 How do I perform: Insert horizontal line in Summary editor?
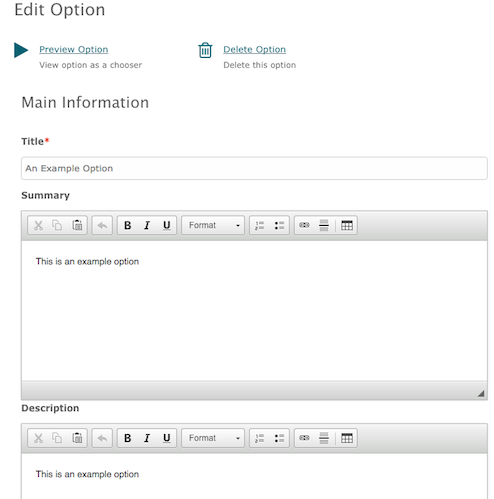pyautogui.click(x=324, y=226)
